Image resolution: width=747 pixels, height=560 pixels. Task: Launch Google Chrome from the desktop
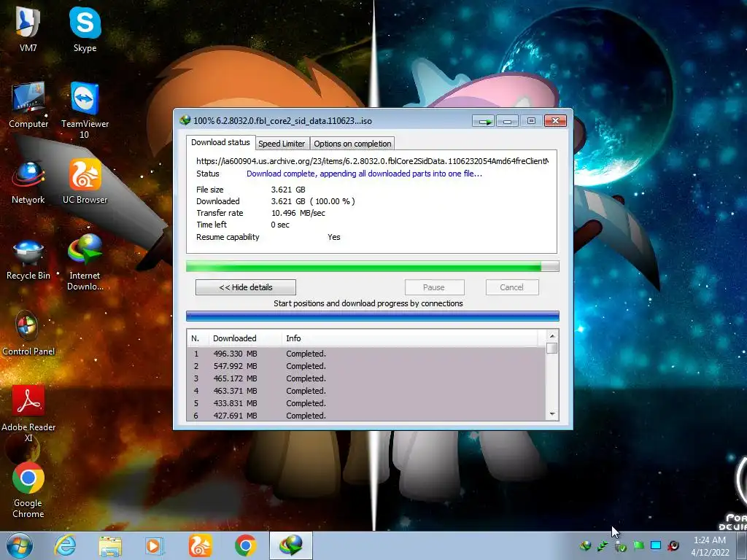(x=28, y=489)
